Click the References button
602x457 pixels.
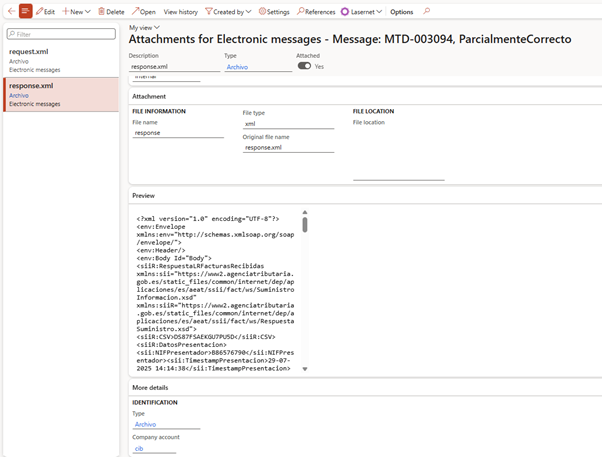[x=316, y=12]
